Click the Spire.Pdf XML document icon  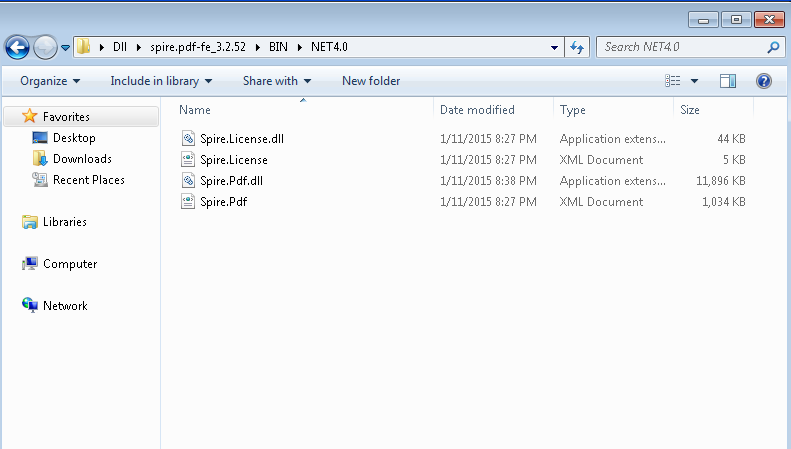(188, 202)
